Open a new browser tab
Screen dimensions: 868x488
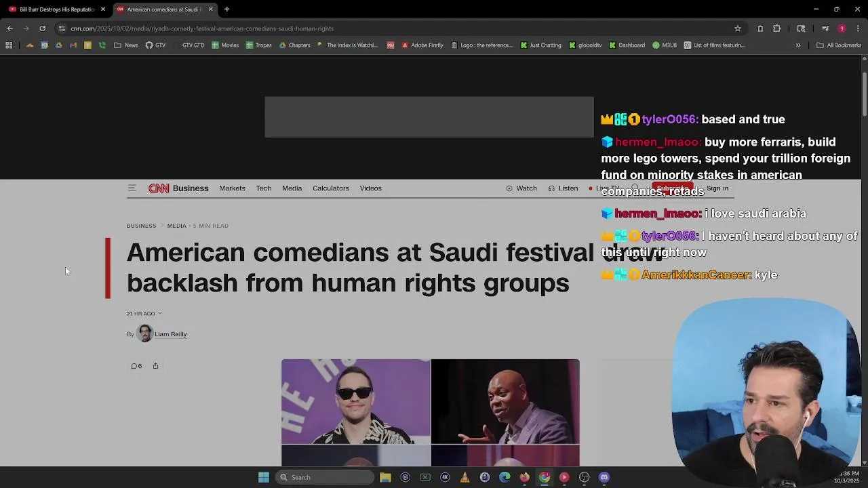point(226,9)
